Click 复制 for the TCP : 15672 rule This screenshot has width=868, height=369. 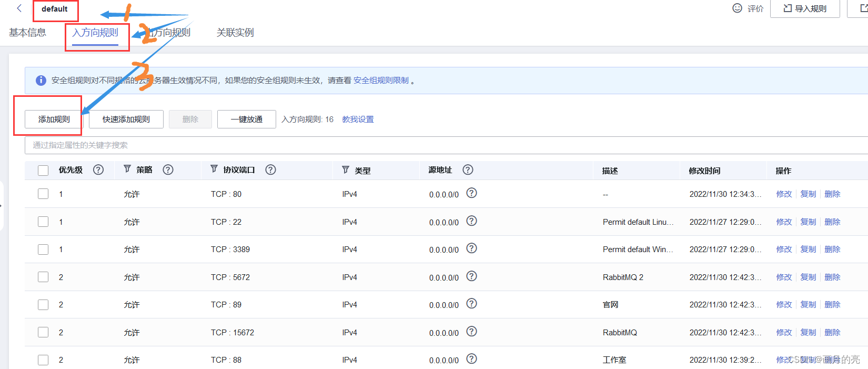(808, 333)
